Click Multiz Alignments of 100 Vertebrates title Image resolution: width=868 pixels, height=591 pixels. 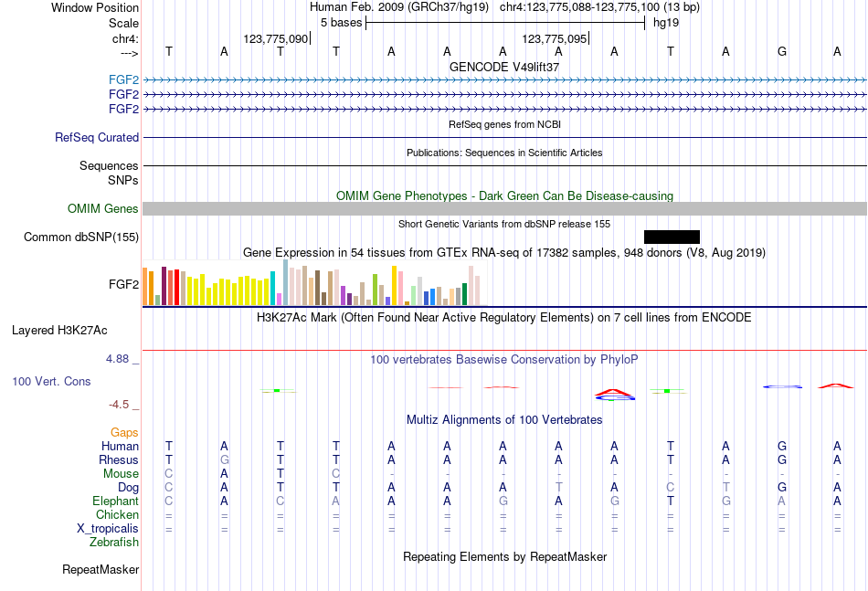click(504, 420)
